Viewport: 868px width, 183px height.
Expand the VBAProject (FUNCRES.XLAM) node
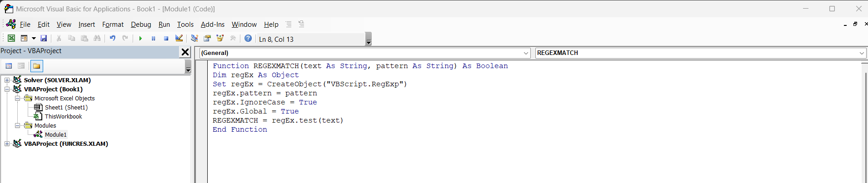click(7, 144)
